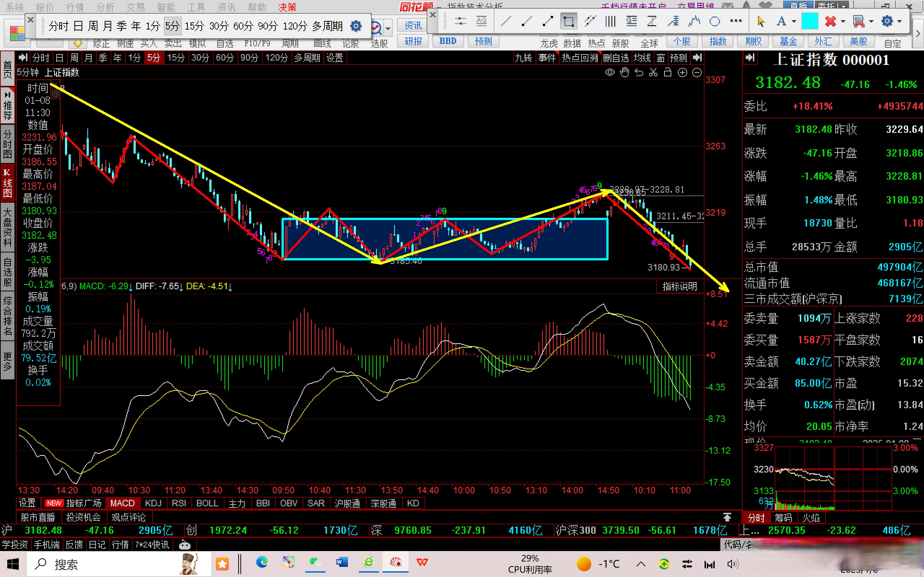Toggle the 均线 moving average display
The image size is (924, 577).
coord(642,58)
